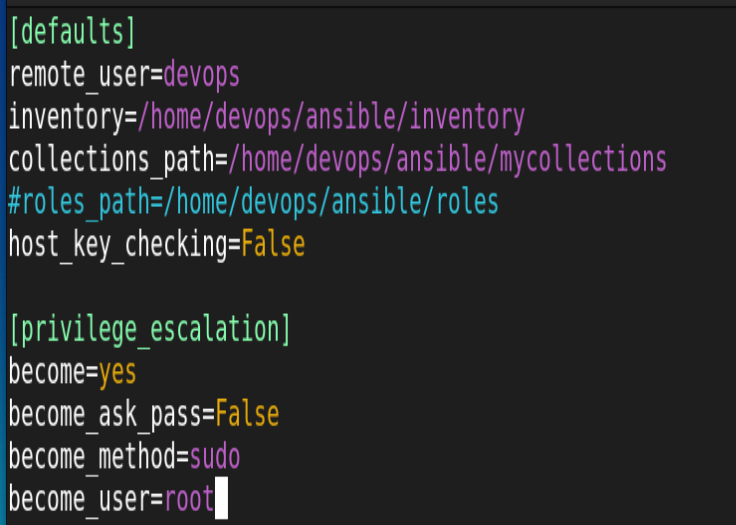Viewport: 736px width, 525px height.
Task: Click the inventory key name
Action: [67, 117]
